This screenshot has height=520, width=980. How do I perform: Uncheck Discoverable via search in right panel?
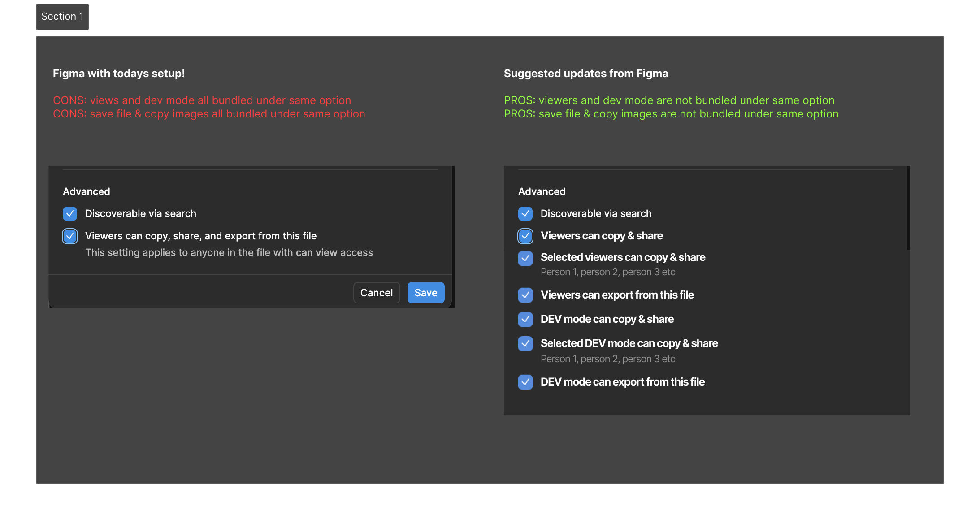pos(525,214)
